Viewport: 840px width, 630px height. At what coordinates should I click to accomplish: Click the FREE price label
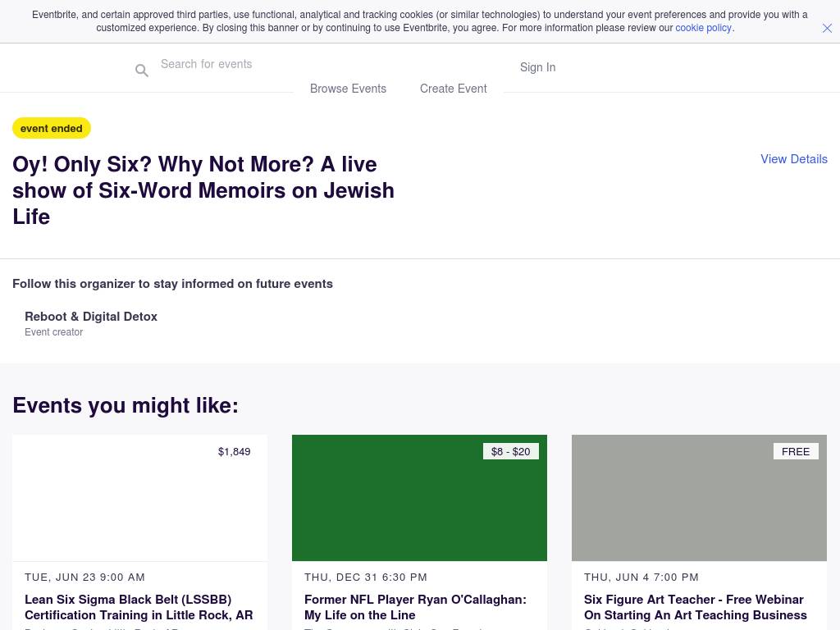[795, 452]
